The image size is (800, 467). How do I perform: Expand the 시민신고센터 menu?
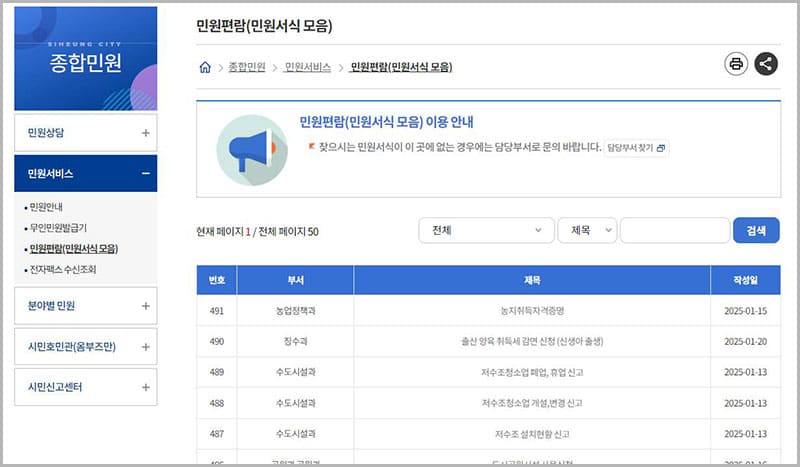coord(146,387)
